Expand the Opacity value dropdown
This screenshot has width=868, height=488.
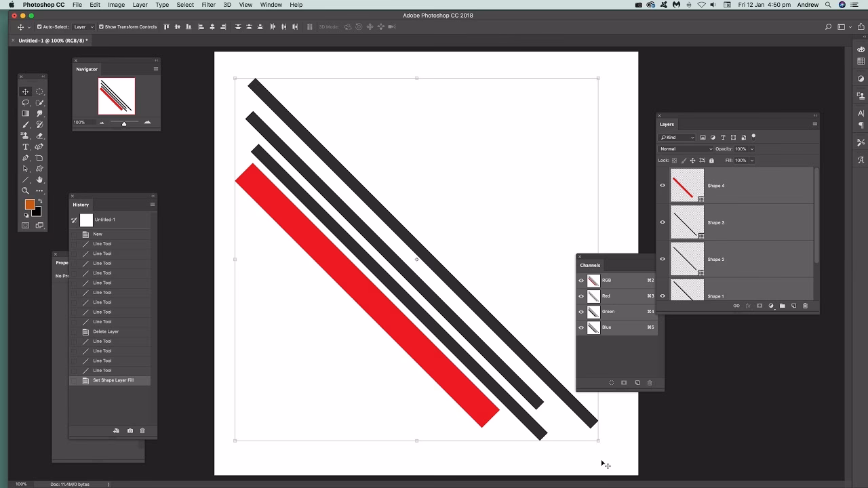click(x=751, y=148)
